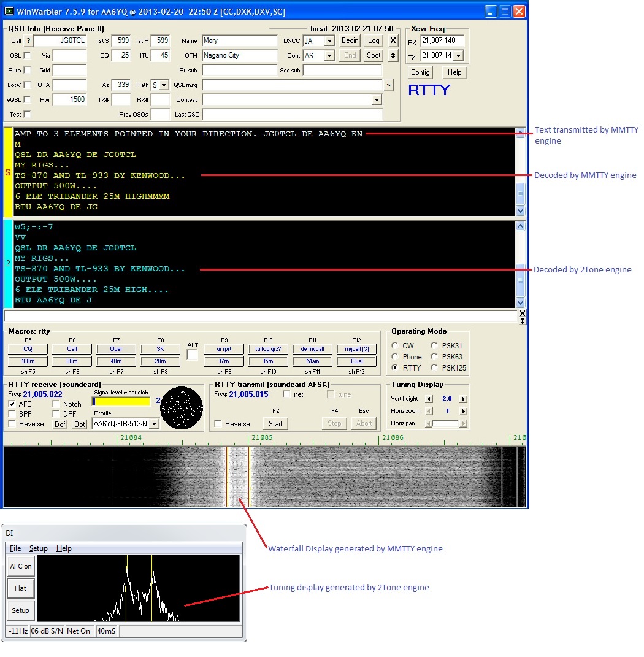Image resolution: width=644 pixels, height=657 pixels.
Task: Click the Signal level & squelch bar
Action: pos(121,401)
